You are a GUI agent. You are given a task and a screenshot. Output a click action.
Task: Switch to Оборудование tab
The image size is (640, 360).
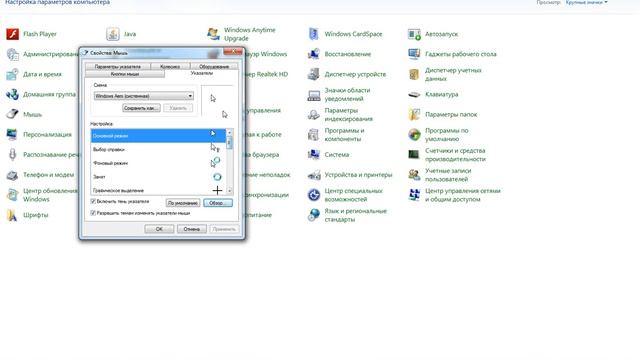214,66
